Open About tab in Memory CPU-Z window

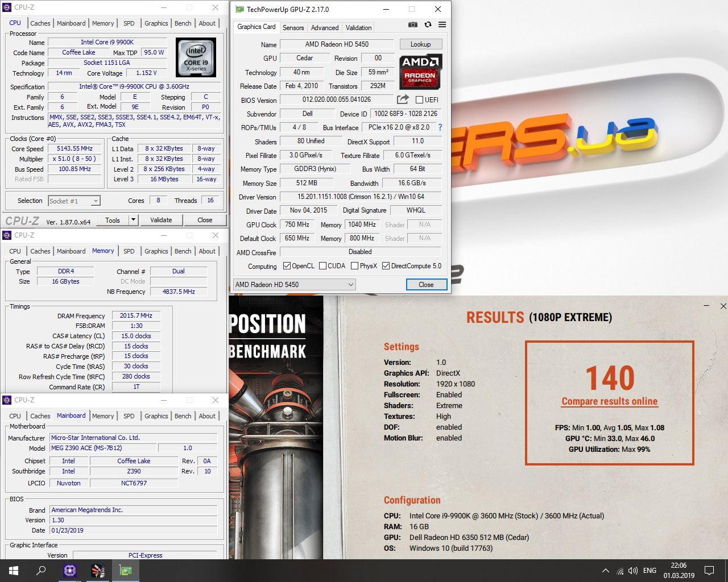(207, 251)
